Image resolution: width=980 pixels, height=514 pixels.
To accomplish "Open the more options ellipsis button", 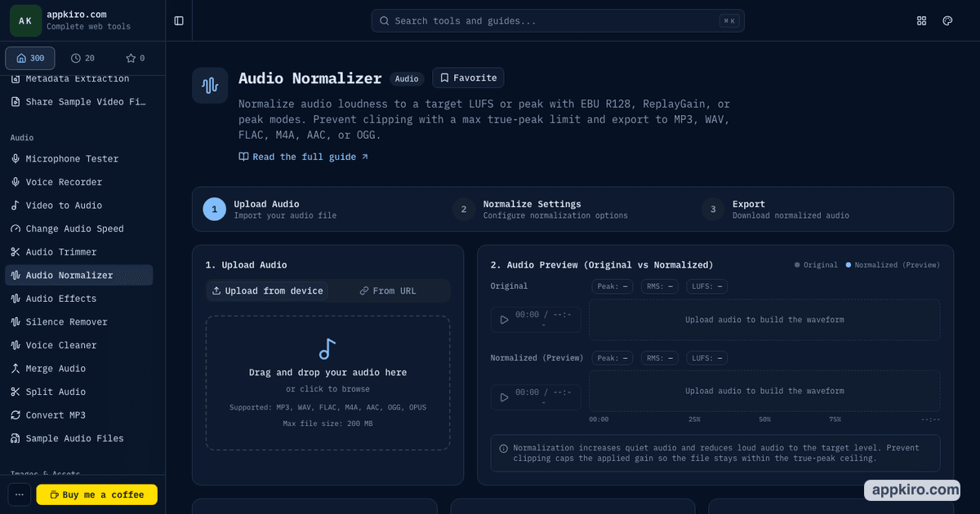I will pyautogui.click(x=20, y=494).
